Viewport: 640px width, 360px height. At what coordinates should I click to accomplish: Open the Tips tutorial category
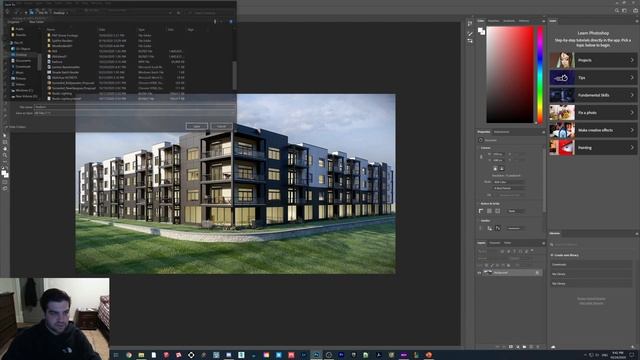tap(593, 78)
